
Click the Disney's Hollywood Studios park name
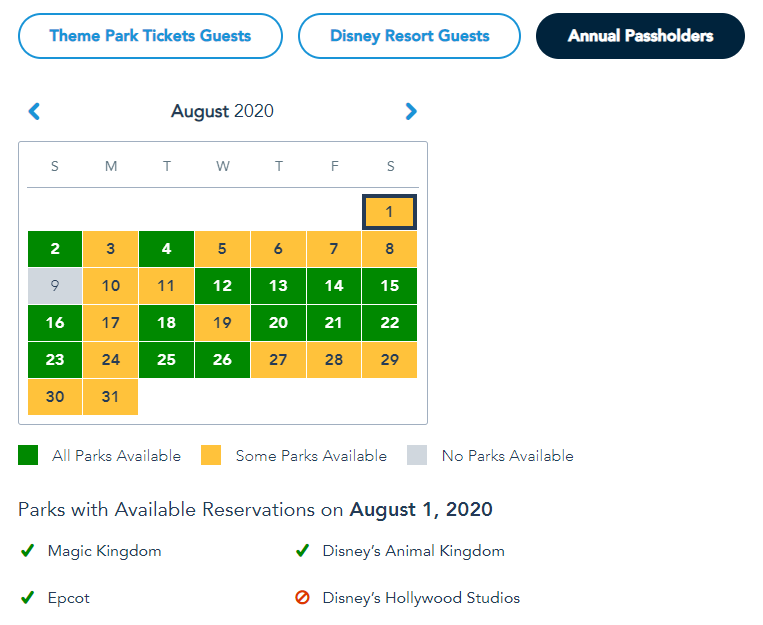pyautogui.click(x=421, y=598)
